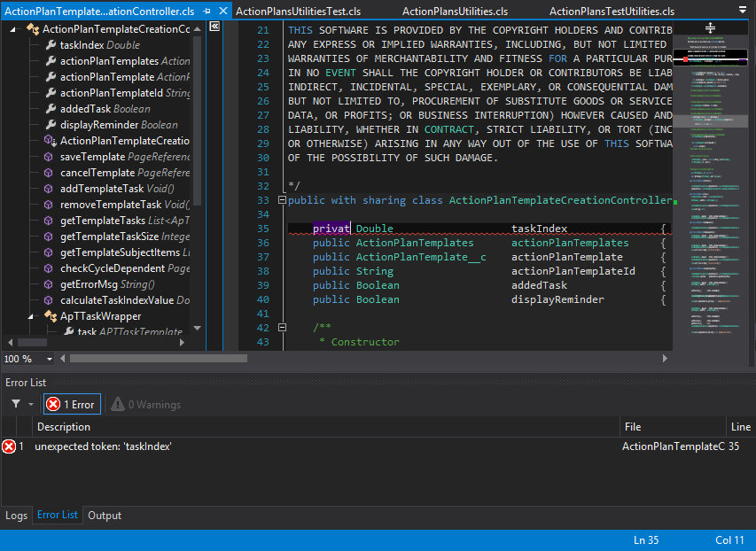756x551 pixels.
Task: Click method cube icon beside cancelTemplate
Action: click(x=48, y=173)
